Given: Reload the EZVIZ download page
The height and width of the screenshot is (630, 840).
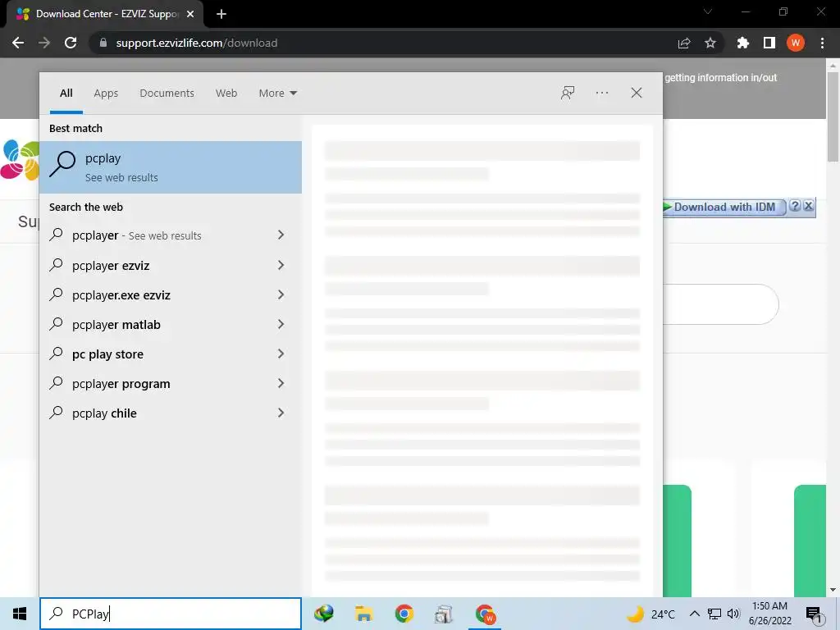Looking at the screenshot, I should coord(71,43).
